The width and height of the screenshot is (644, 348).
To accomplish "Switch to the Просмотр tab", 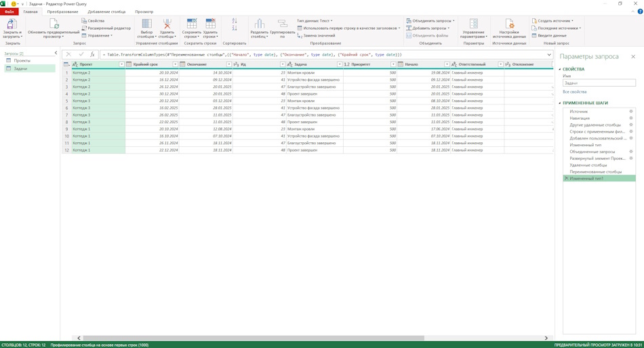I will (x=144, y=12).
